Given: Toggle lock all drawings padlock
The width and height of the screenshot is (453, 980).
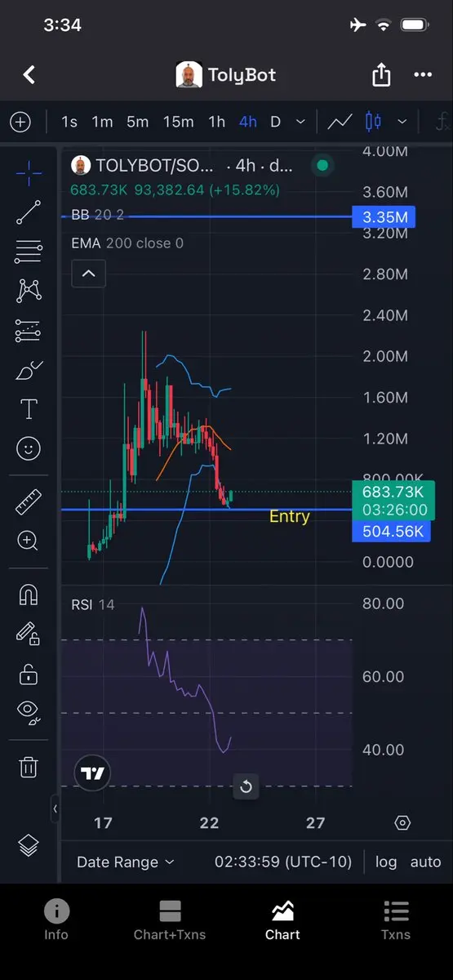Looking at the screenshot, I should coord(29,674).
